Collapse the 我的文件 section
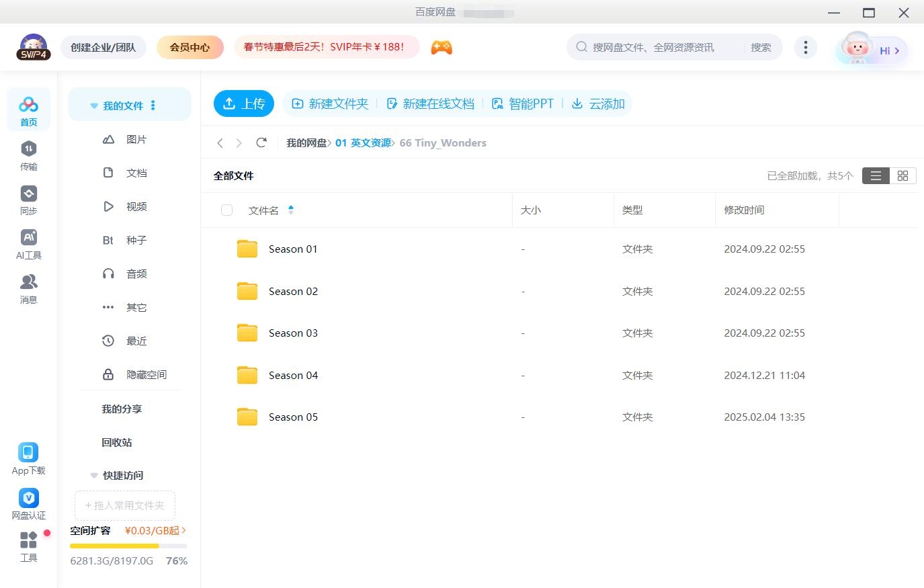Screen dimensions: 924x588 93,105
